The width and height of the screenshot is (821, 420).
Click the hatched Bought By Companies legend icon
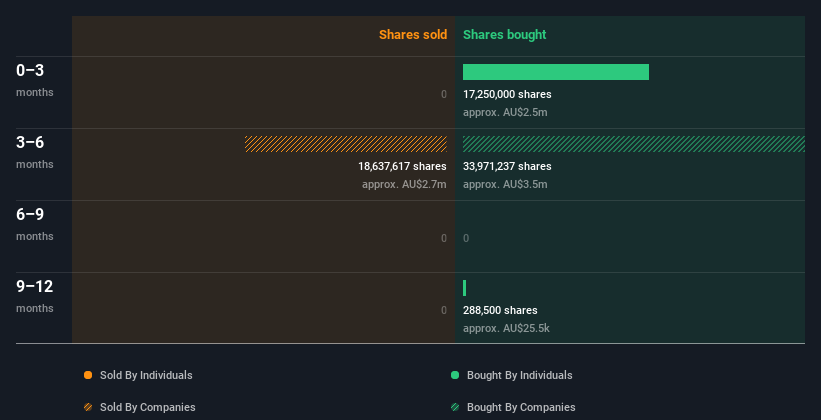point(455,407)
